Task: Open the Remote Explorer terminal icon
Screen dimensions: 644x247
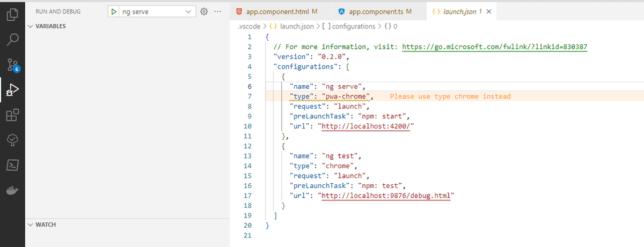Action: point(12,165)
